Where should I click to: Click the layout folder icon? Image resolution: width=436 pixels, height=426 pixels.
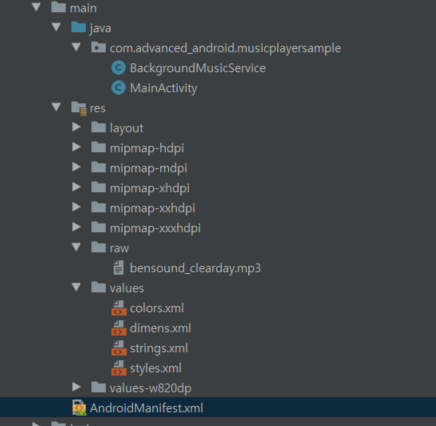pos(98,127)
